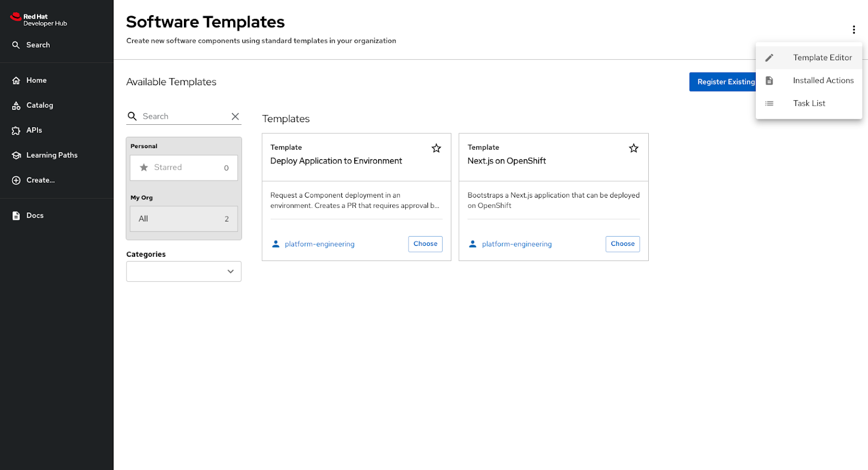Click the All count 2
Viewport: 868px width, 470px height.
227,219
